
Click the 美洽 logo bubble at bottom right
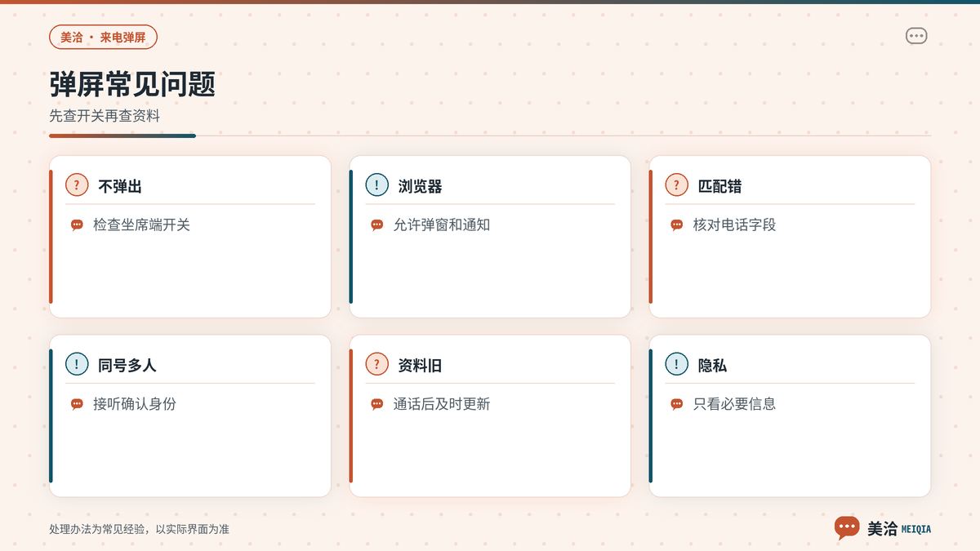(x=847, y=528)
